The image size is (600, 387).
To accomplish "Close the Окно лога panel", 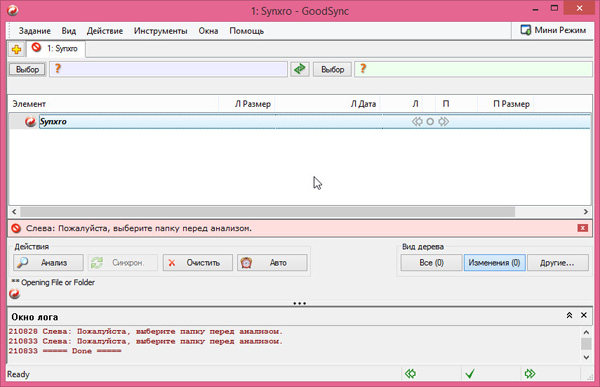I will [x=584, y=315].
